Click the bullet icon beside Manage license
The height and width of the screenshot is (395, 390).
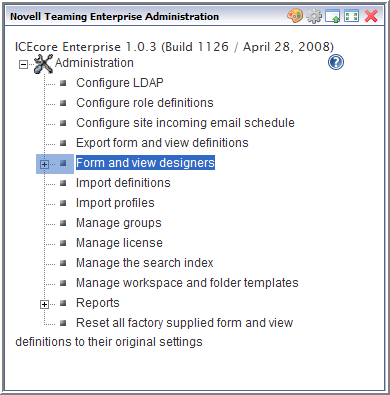[63, 243]
